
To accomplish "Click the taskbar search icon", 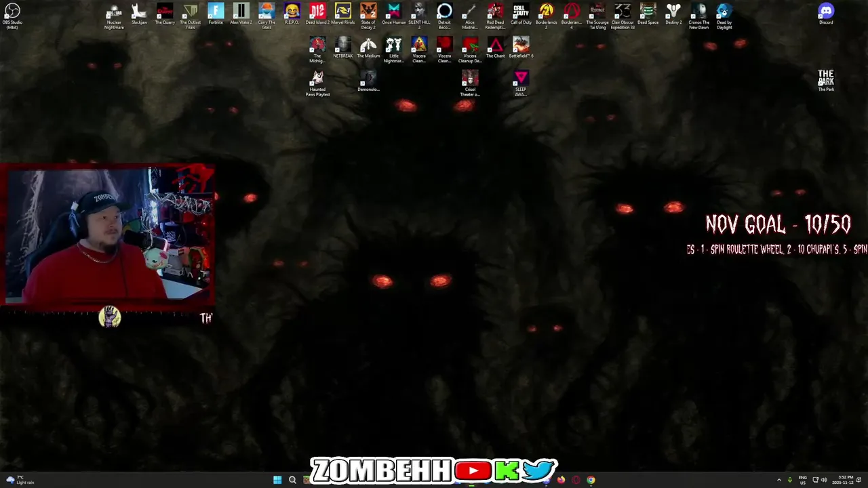I will coord(292,480).
